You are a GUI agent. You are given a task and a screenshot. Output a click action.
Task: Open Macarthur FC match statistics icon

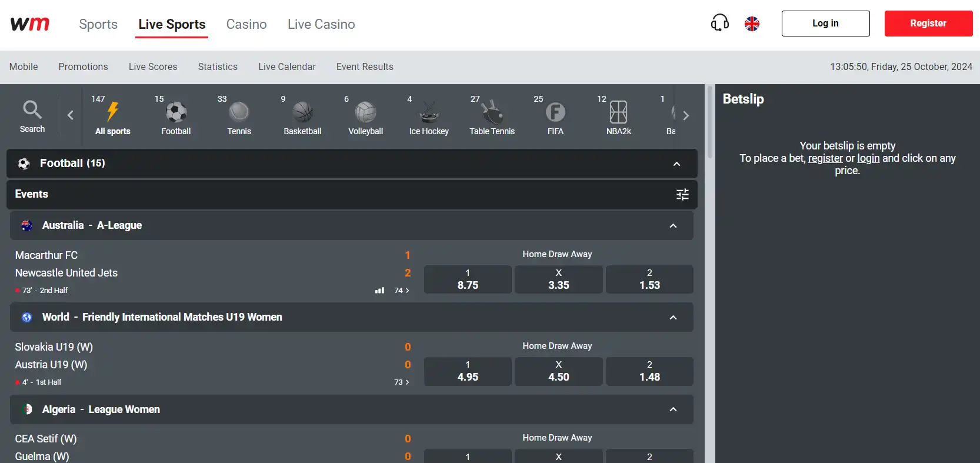[380, 291]
